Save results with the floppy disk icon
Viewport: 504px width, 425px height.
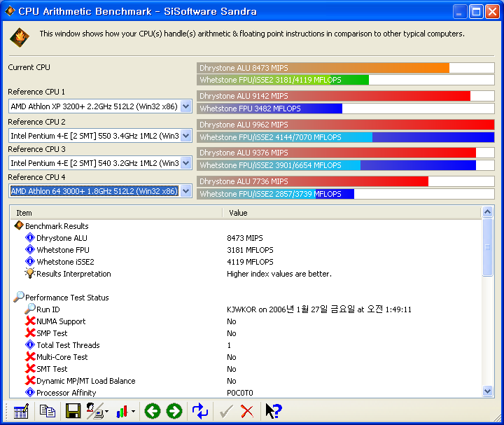(73, 411)
